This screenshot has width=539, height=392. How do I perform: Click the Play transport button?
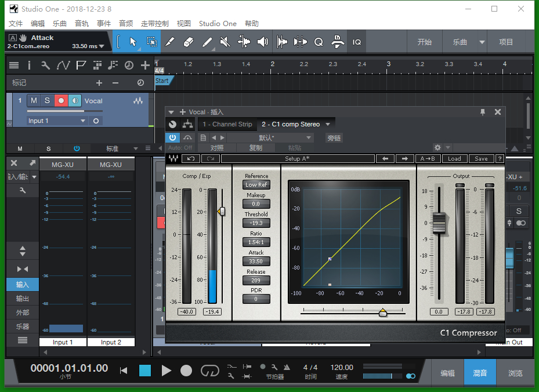click(167, 371)
